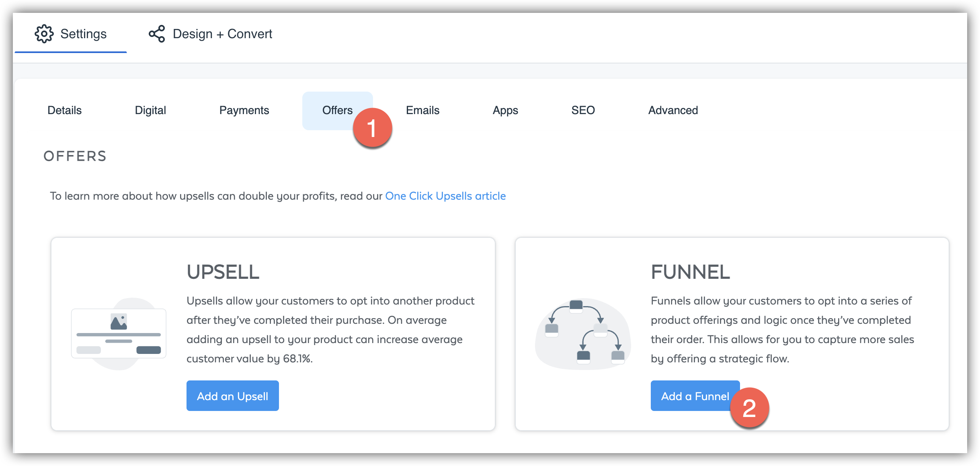
Task: Open the Apps tab
Action: tap(505, 110)
